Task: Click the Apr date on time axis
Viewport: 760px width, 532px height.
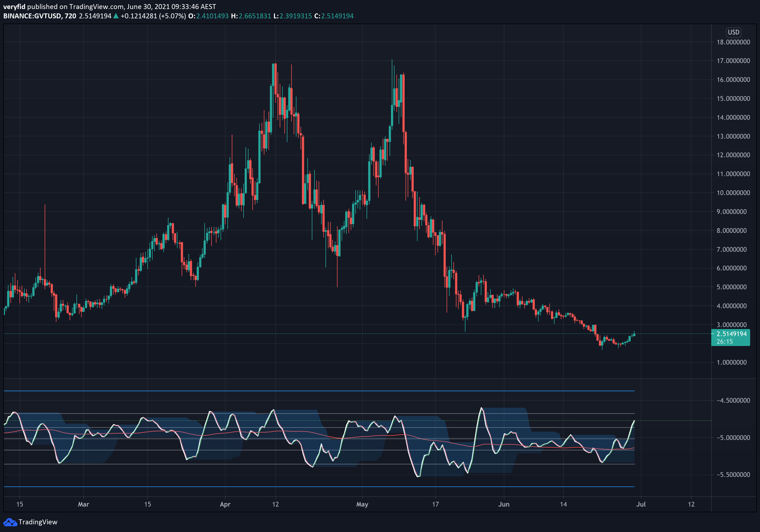Action: click(225, 504)
